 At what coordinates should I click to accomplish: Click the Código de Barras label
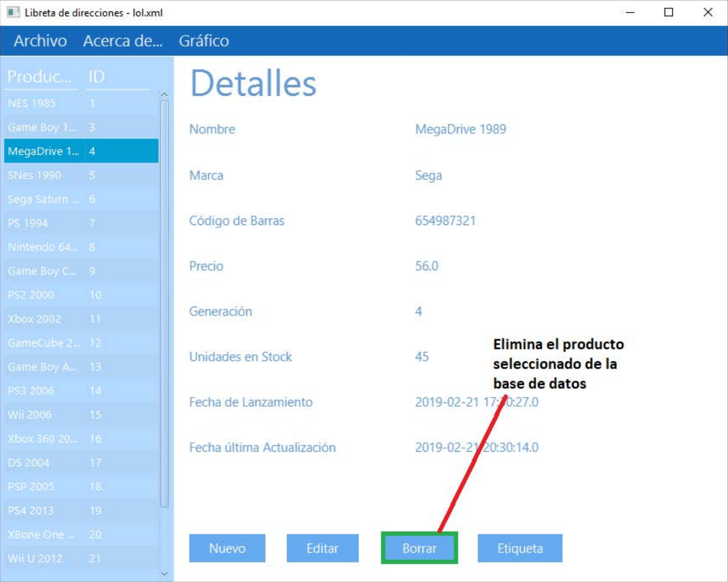(x=237, y=221)
